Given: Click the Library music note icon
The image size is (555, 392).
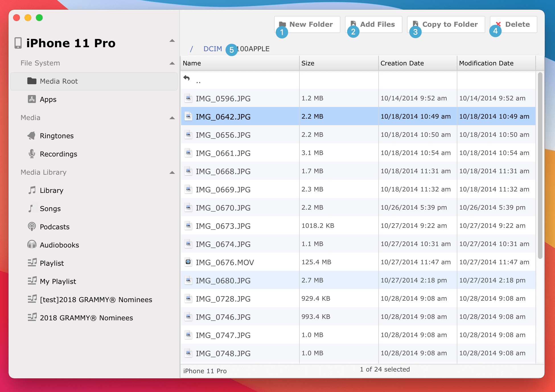Looking at the screenshot, I should click(x=32, y=190).
